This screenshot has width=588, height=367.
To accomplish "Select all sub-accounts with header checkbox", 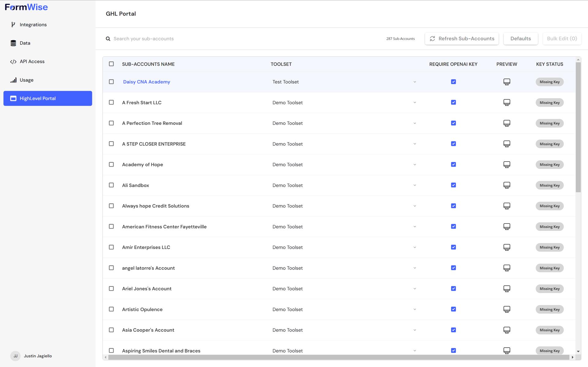I will [x=111, y=64].
